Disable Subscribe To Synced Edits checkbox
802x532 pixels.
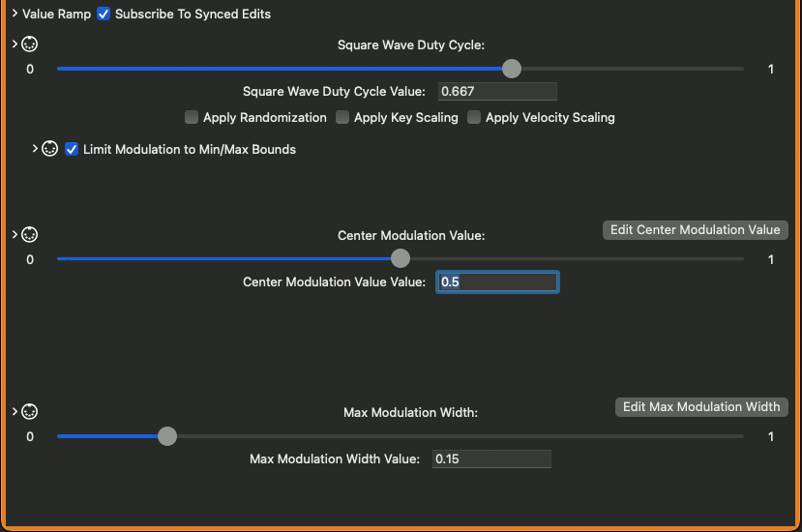pyautogui.click(x=104, y=15)
